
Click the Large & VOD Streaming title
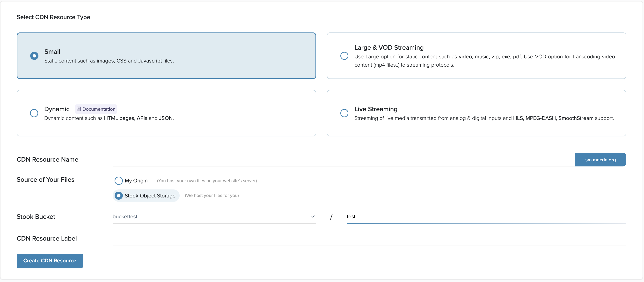[x=389, y=47]
